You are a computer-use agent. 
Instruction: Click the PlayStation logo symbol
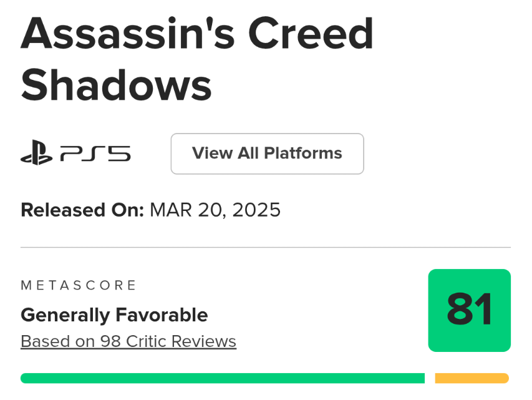(36, 154)
